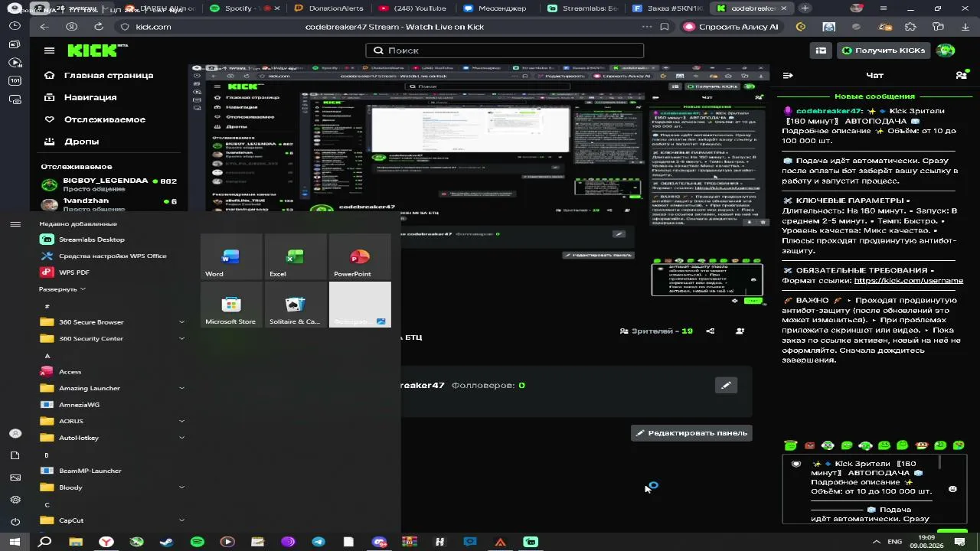Viewport: 980px width, 551px height.
Task: Open the PowerPoint tile
Action: tap(360, 257)
